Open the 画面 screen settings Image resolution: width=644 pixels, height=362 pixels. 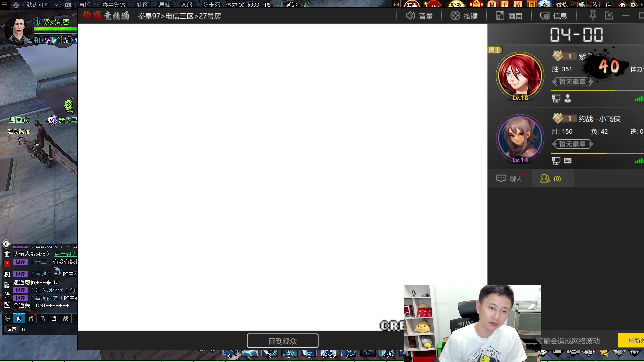[x=509, y=16]
